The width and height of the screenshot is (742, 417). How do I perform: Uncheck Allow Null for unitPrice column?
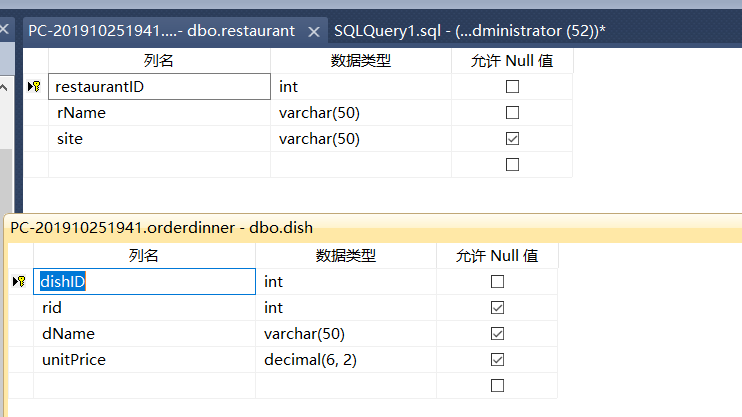click(x=497, y=360)
